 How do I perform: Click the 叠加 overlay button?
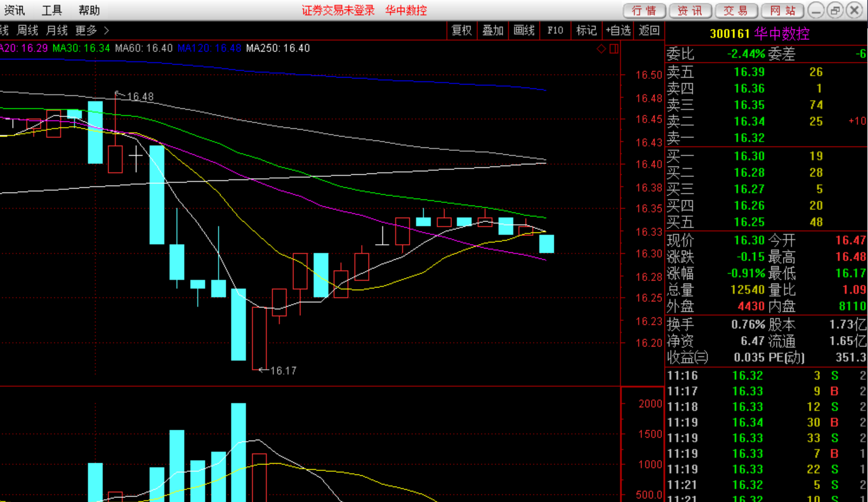pos(493,31)
